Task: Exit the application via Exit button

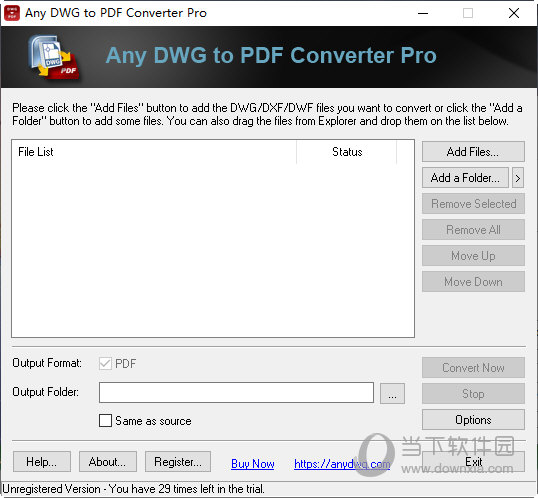Action: pyautogui.click(x=473, y=462)
